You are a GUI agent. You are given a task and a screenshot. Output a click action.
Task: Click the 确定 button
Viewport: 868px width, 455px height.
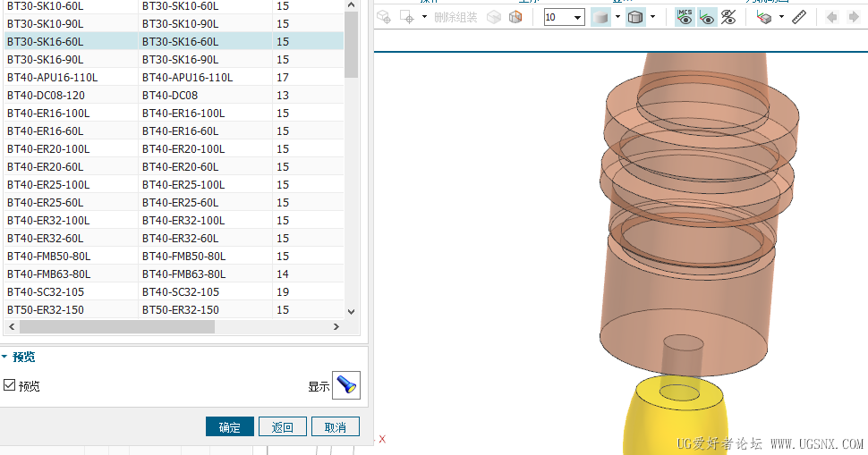229,427
